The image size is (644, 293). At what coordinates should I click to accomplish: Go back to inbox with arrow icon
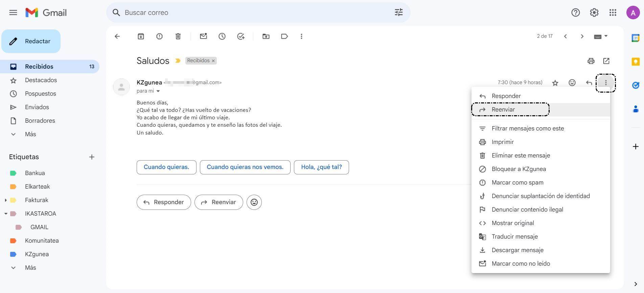(117, 36)
